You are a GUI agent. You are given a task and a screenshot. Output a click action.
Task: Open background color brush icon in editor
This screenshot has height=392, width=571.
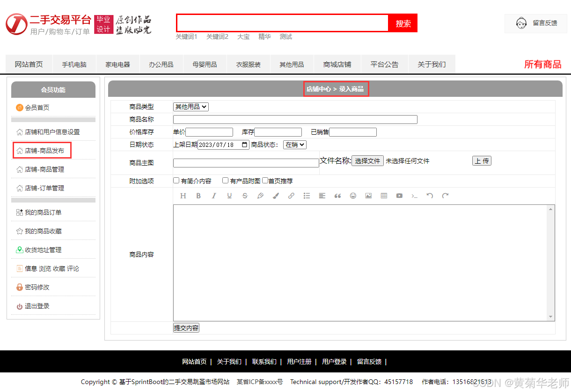click(x=276, y=196)
